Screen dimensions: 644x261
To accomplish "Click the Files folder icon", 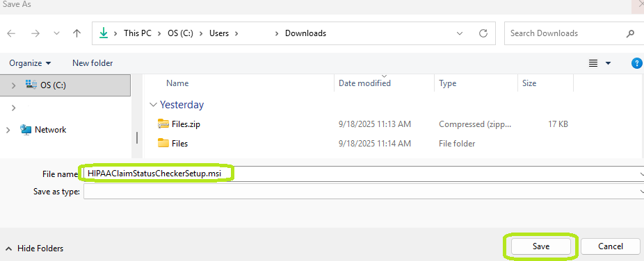I will pos(163,143).
